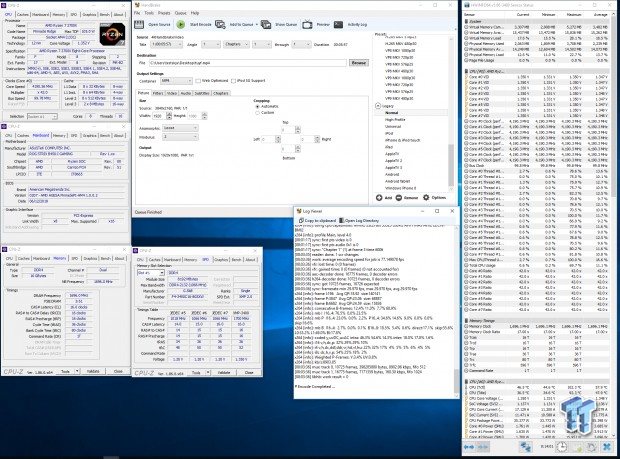Image resolution: width=620 pixels, height=459 pixels.
Task: Click Open Log Directory icon in Log Viewer
Action: [x=342, y=220]
